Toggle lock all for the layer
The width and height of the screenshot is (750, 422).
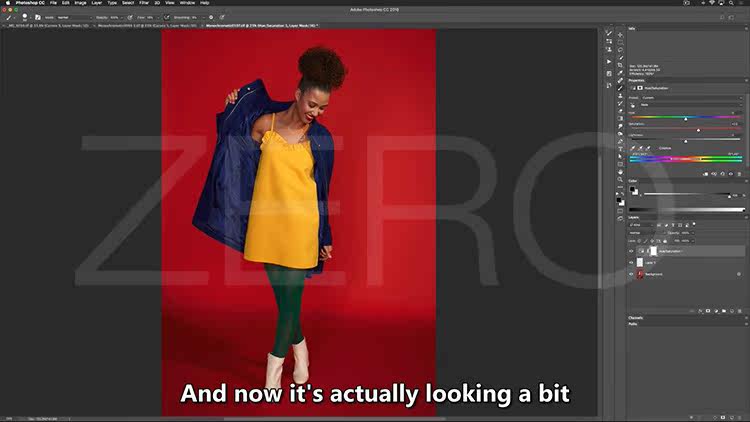[665, 241]
